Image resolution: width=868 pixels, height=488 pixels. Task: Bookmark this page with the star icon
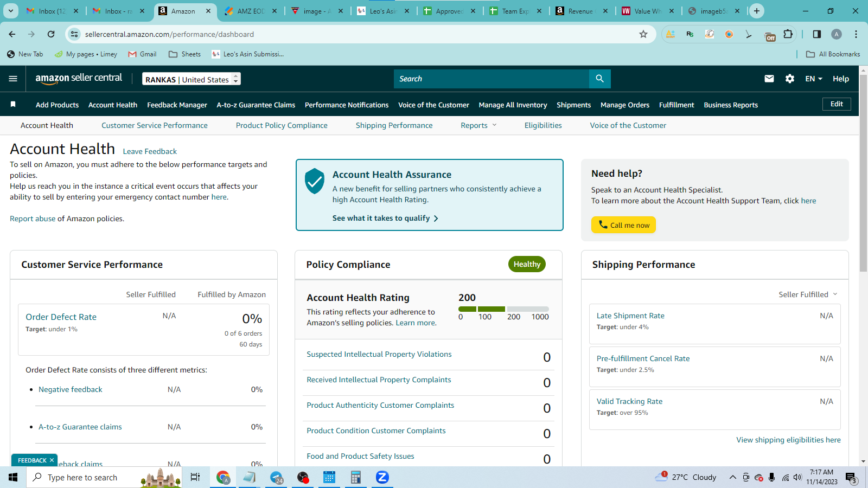643,34
